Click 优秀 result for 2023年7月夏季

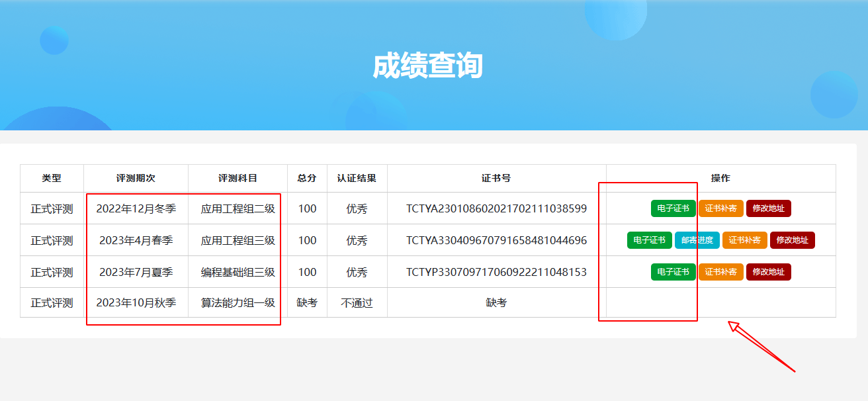click(357, 272)
